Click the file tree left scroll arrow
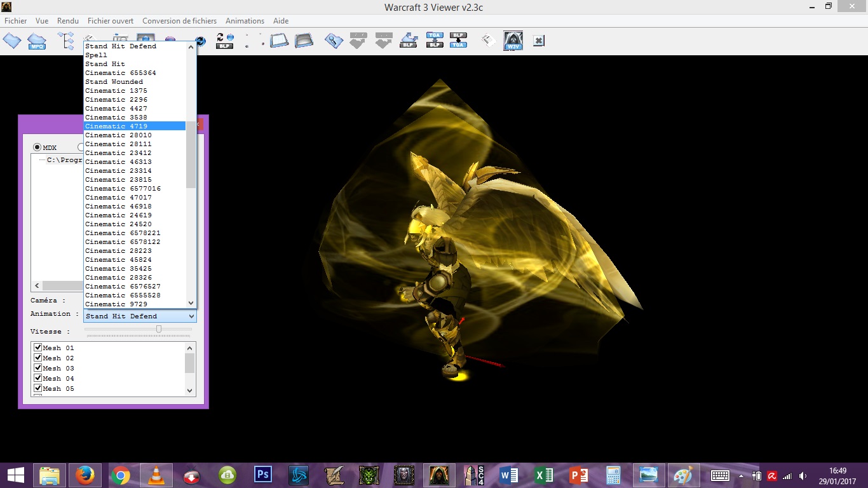Viewport: 868px width, 488px height. click(36, 286)
